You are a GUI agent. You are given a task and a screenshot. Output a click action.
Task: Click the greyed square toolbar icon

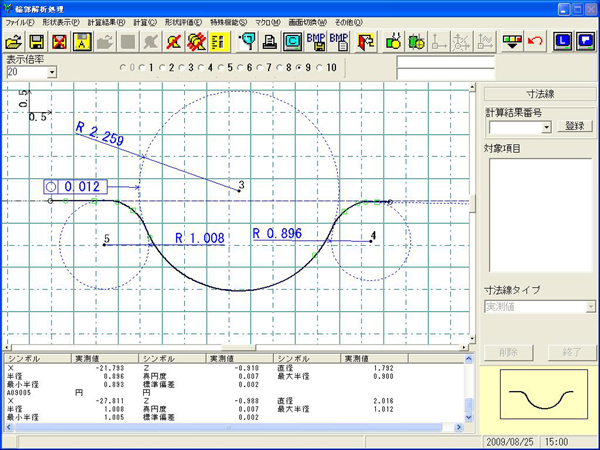point(128,41)
